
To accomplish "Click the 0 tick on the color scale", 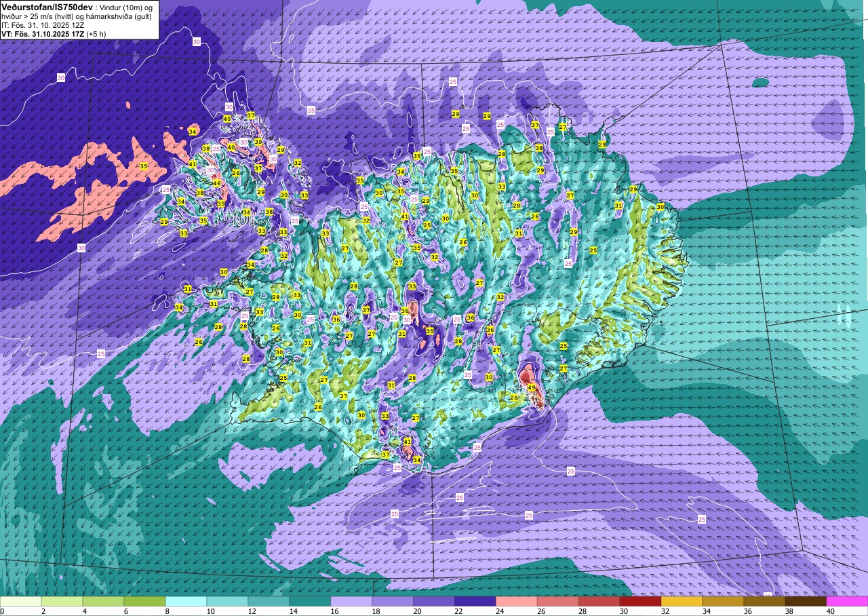I will [x=3, y=611].
